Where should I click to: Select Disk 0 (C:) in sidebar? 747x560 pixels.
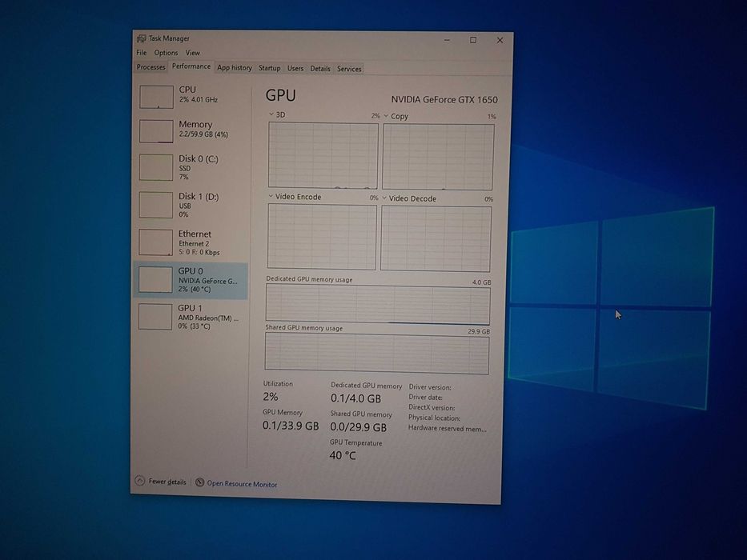point(191,167)
